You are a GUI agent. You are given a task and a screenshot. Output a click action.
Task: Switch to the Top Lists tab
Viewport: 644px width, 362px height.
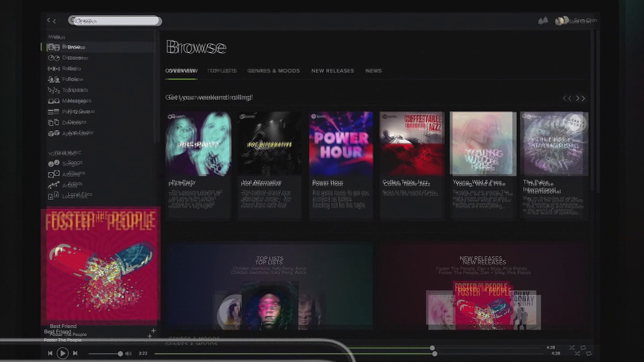click(x=222, y=71)
